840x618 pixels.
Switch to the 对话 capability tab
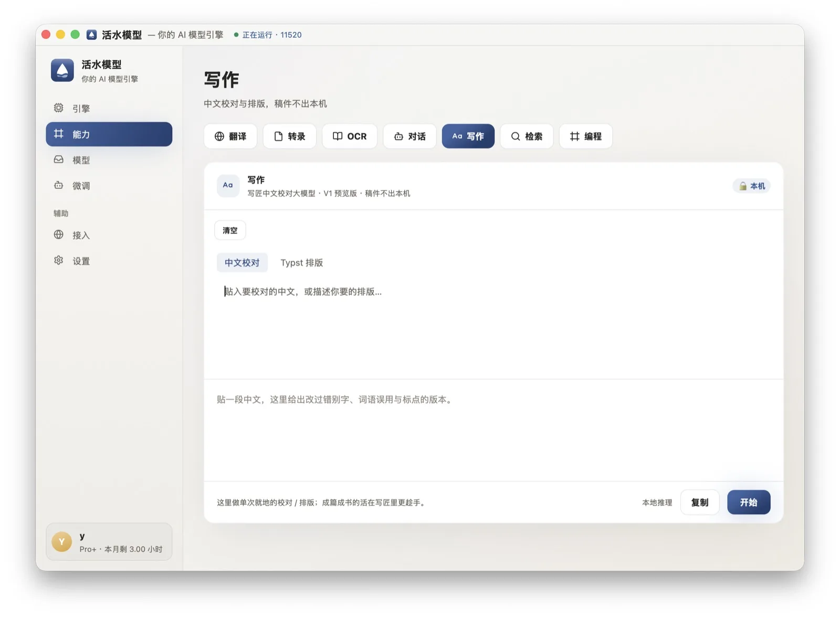409,136
